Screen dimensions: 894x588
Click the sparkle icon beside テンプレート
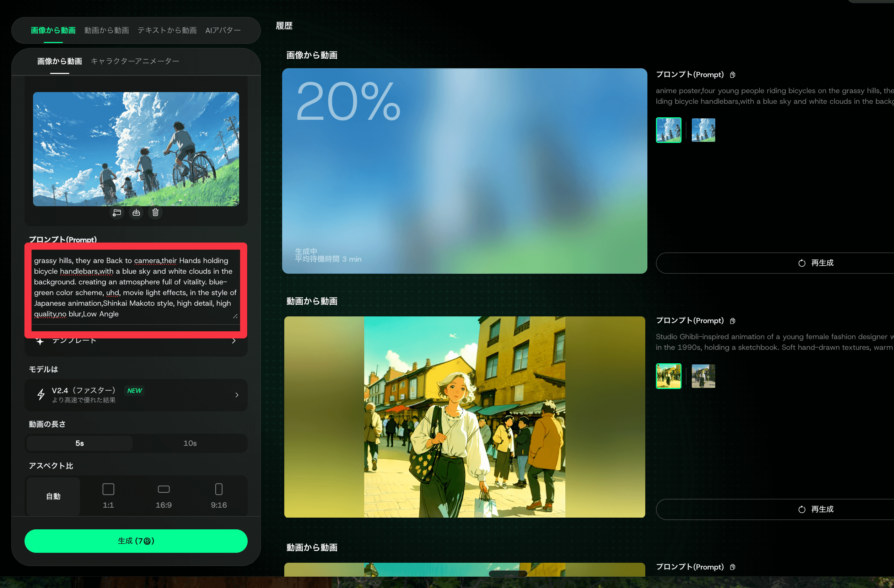(40, 341)
